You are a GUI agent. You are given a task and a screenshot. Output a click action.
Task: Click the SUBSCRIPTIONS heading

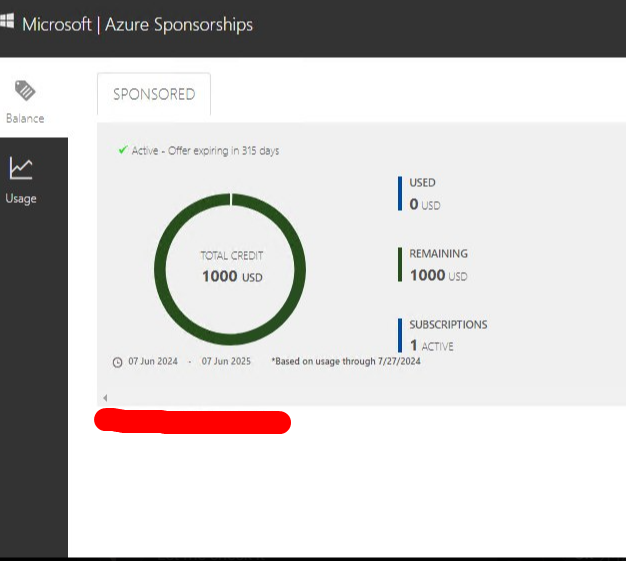[x=448, y=324]
